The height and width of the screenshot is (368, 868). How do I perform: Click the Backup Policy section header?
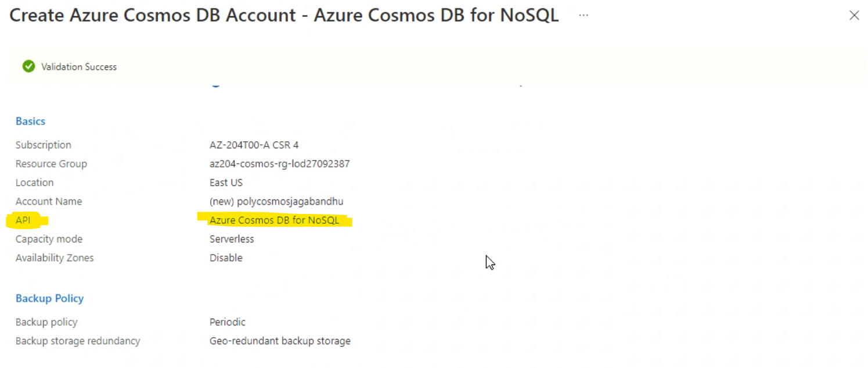click(x=49, y=298)
